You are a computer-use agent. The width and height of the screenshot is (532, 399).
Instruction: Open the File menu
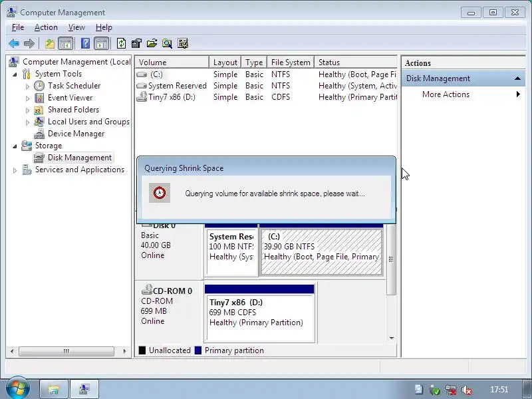[x=18, y=27]
